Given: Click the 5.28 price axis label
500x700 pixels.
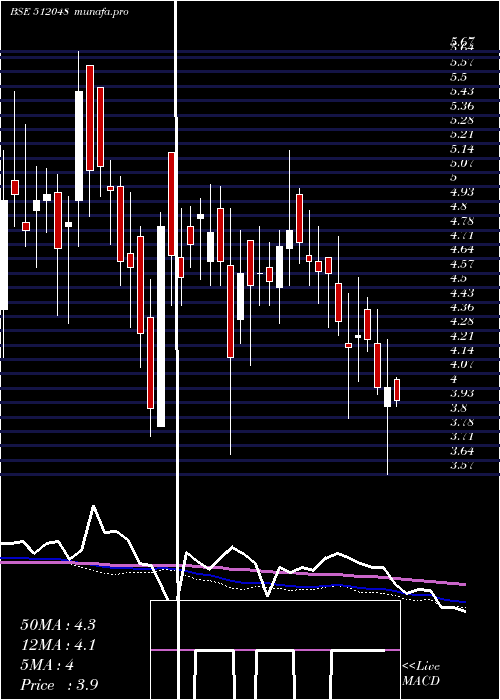Looking at the screenshot, I should (x=462, y=120).
